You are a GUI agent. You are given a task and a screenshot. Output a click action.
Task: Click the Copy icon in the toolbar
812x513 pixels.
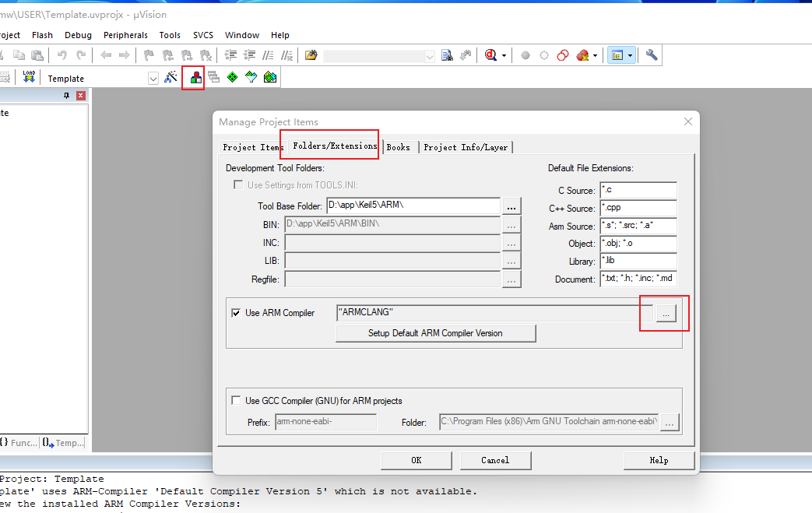(19, 54)
